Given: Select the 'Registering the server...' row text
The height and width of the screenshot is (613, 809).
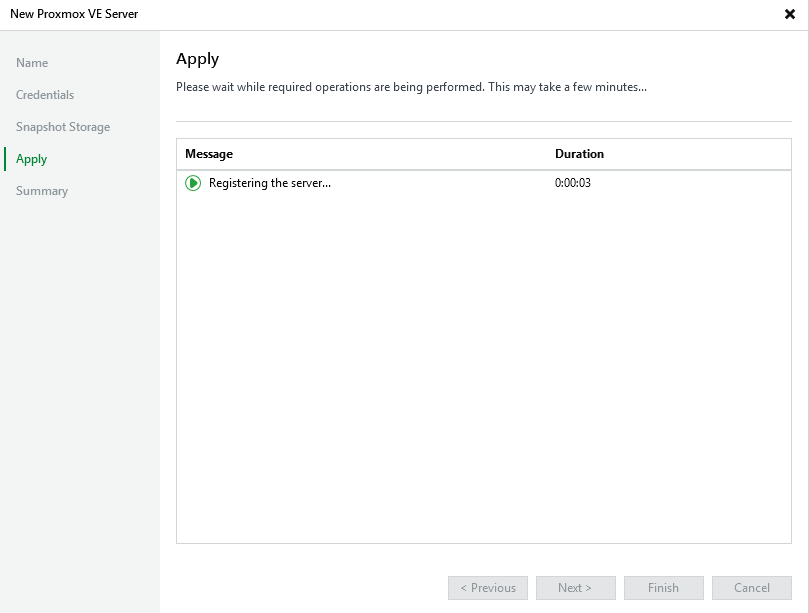Looking at the screenshot, I should pos(270,183).
